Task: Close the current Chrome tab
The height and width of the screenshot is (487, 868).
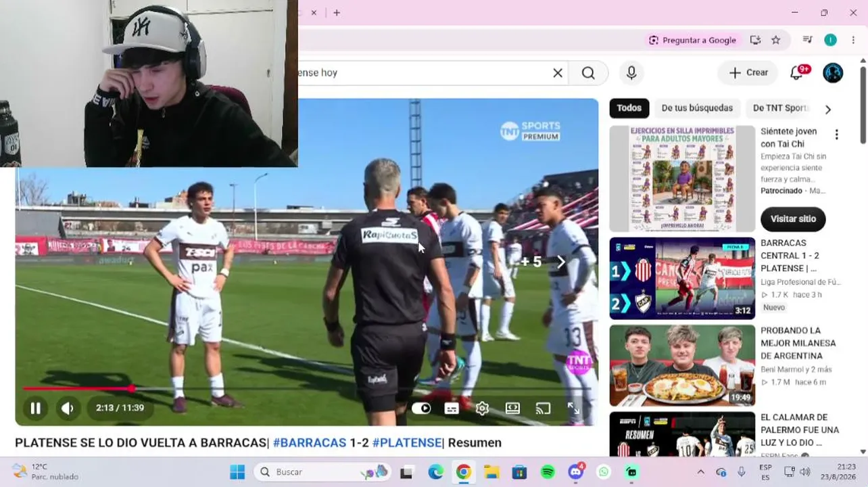Action: point(314,12)
